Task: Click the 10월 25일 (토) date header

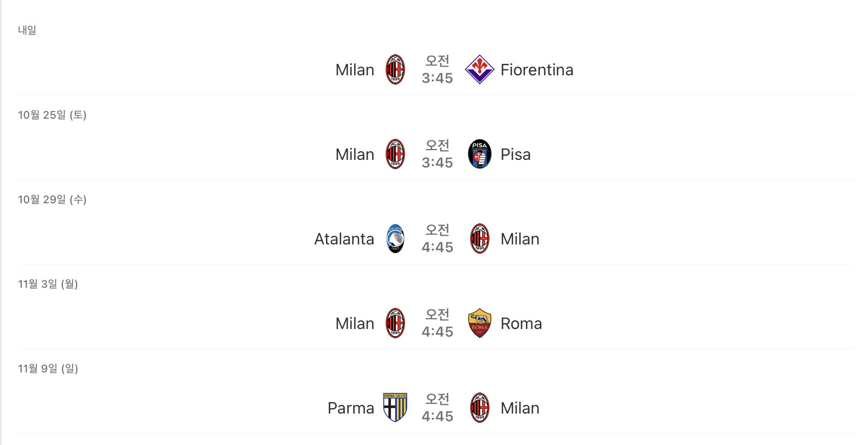Action: click(x=52, y=115)
